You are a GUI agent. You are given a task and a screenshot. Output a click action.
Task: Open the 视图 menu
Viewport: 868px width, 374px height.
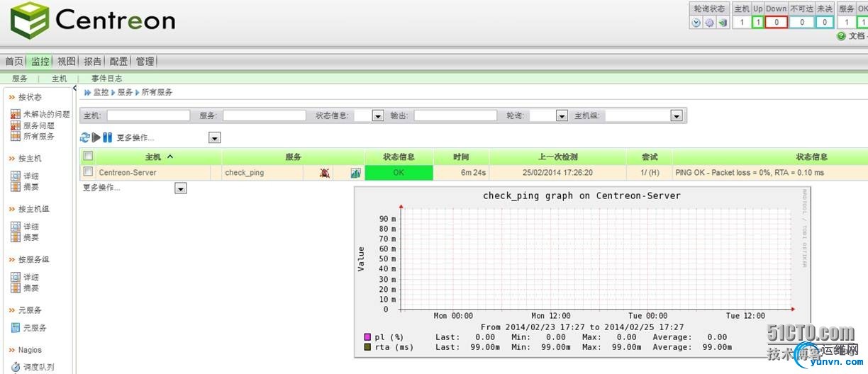[x=67, y=62]
